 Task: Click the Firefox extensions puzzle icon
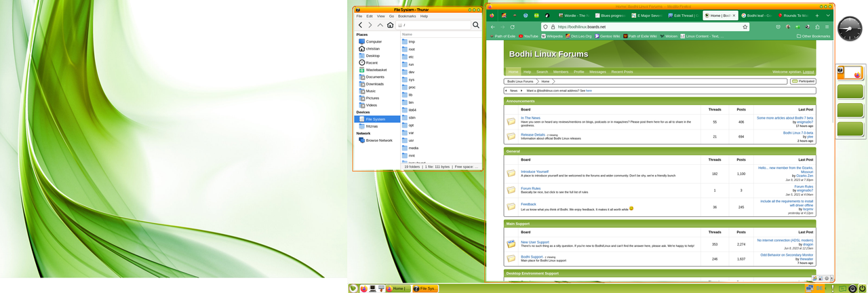(817, 27)
